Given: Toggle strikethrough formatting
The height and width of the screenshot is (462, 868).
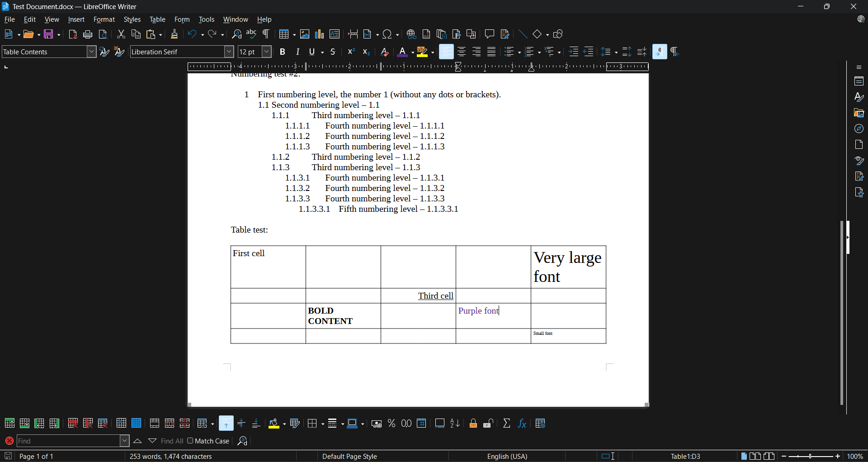Looking at the screenshot, I should (333, 52).
